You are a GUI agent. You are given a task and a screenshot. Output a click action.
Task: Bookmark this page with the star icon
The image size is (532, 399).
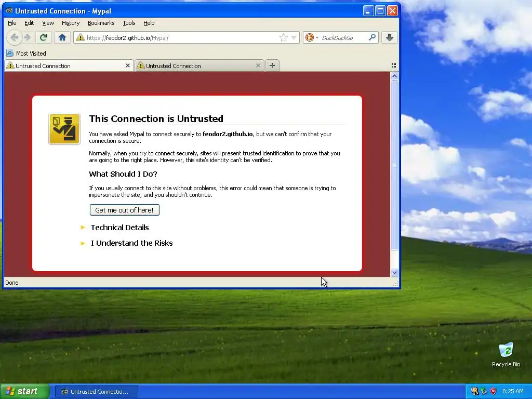pyautogui.click(x=283, y=37)
